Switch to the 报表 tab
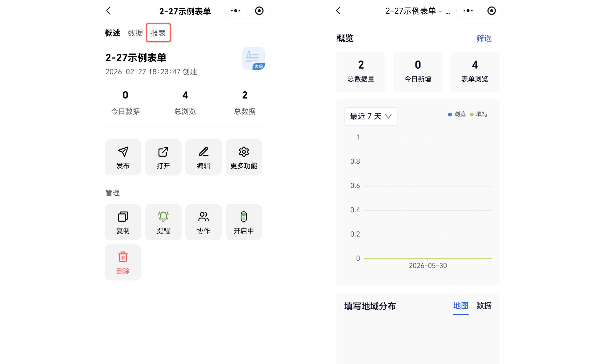The width and height of the screenshot is (606, 364). 158,33
